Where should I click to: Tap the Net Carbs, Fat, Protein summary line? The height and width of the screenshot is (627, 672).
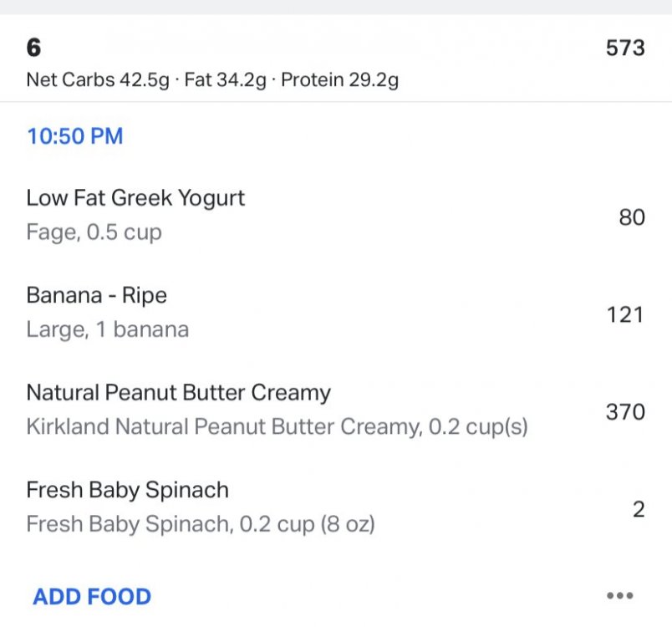pyautogui.click(x=212, y=80)
